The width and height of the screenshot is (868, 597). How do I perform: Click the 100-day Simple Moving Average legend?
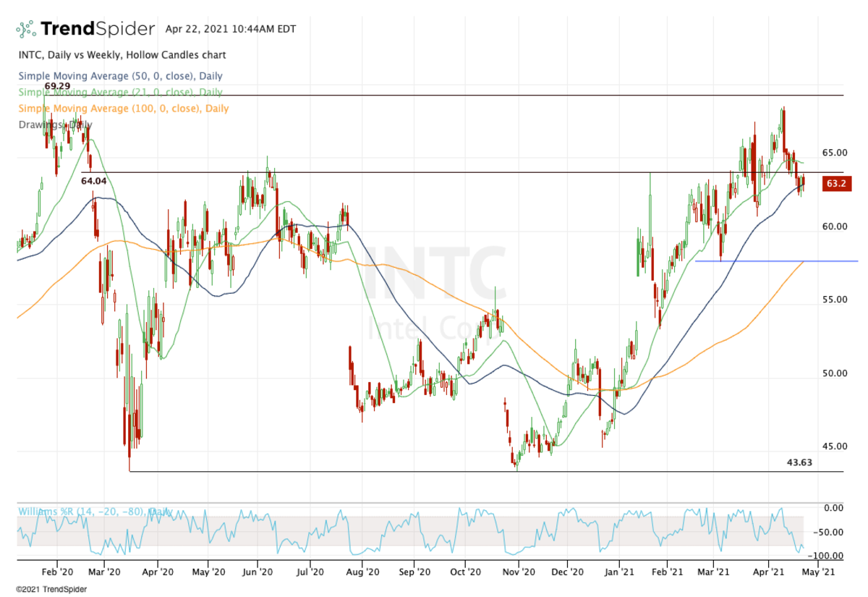pyautogui.click(x=123, y=109)
